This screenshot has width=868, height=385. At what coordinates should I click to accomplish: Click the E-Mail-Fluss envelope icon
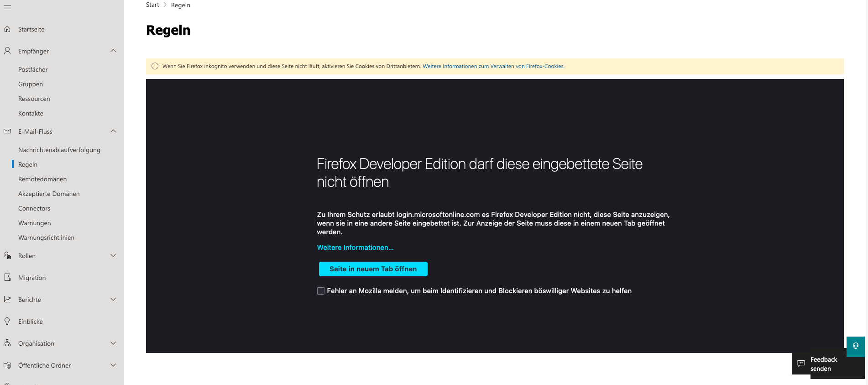tap(7, 132)
